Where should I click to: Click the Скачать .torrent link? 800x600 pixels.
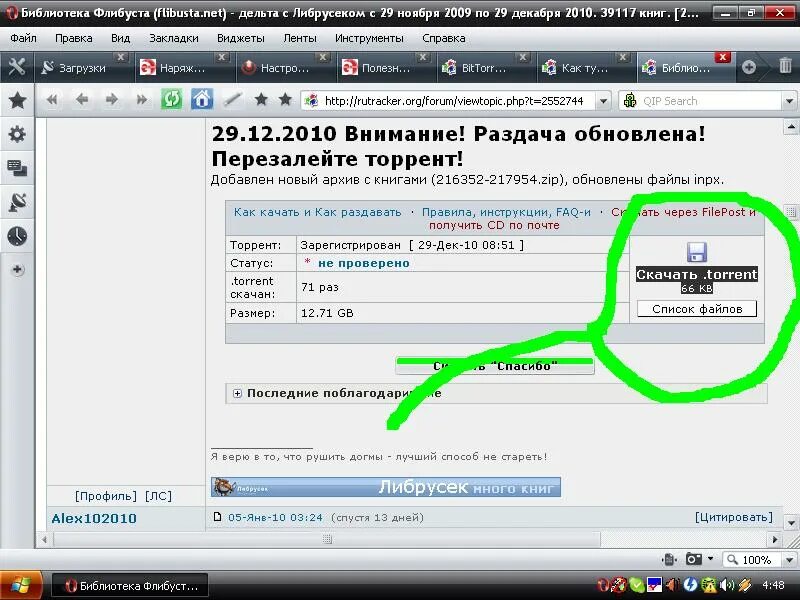(696, 274)
